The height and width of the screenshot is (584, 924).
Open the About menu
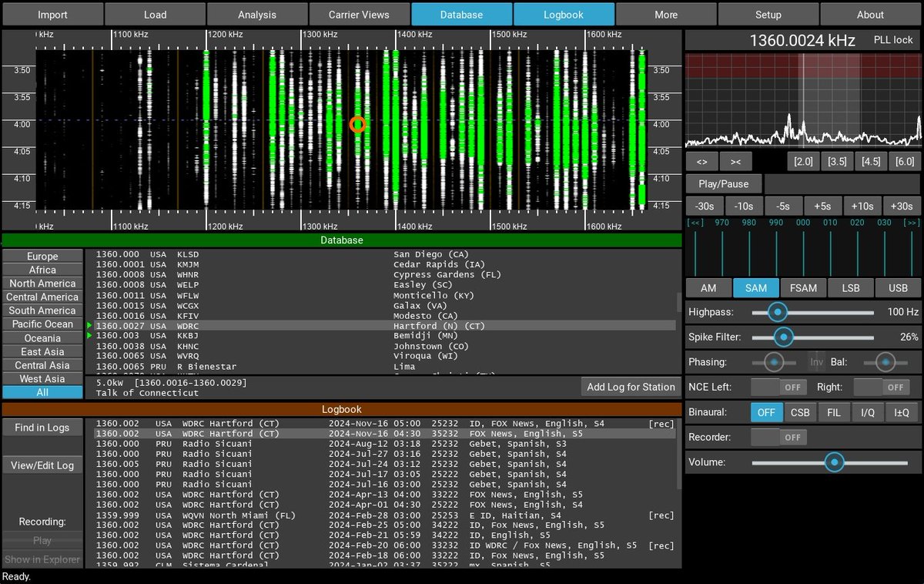point(870,15)
